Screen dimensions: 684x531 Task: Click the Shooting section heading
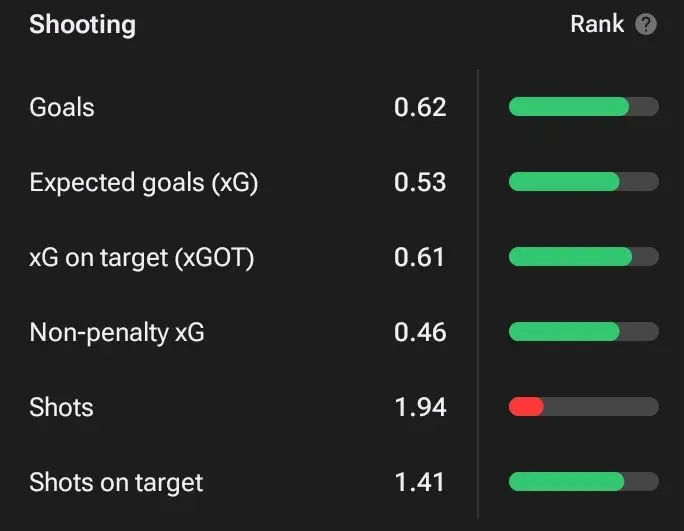82,24
